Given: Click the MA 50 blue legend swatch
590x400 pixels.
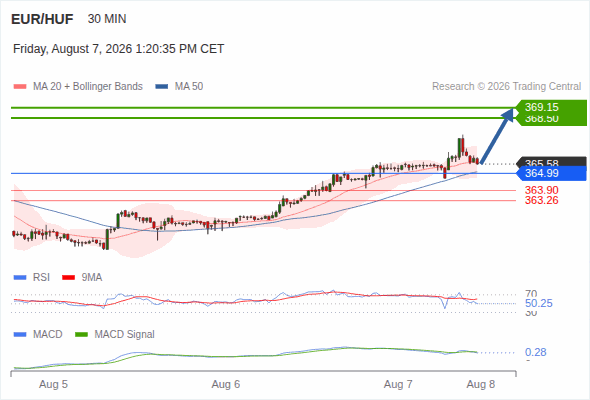Looking at the screenshot, I should pyautogui.click(x=162, y=87).
